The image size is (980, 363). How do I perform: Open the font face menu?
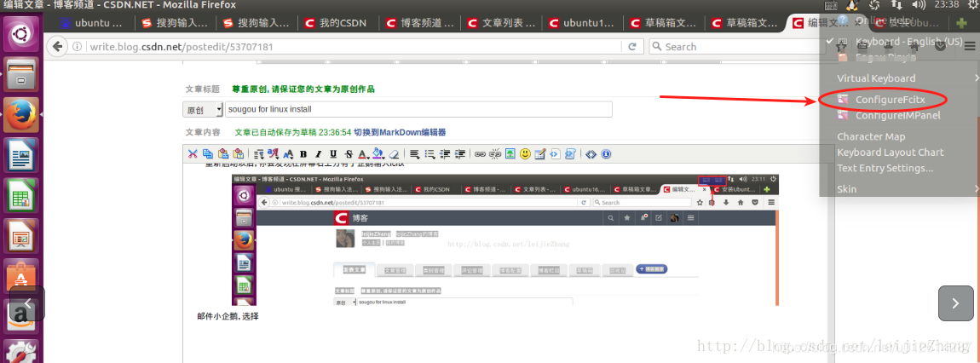[274, 153]
